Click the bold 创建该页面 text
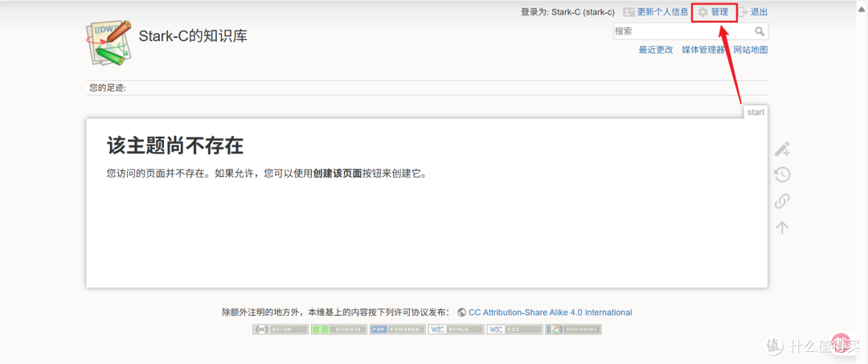 tap(338, 173)
